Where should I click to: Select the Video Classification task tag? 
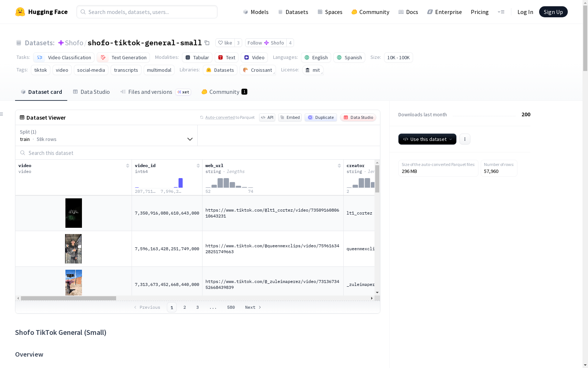64,57
